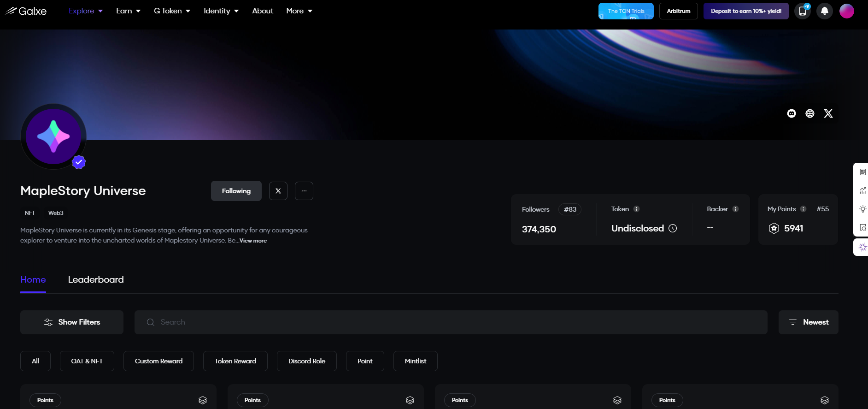This screenshot has height=409, width=868.
Task: Open the notifications bell
Action: point(825,11)
